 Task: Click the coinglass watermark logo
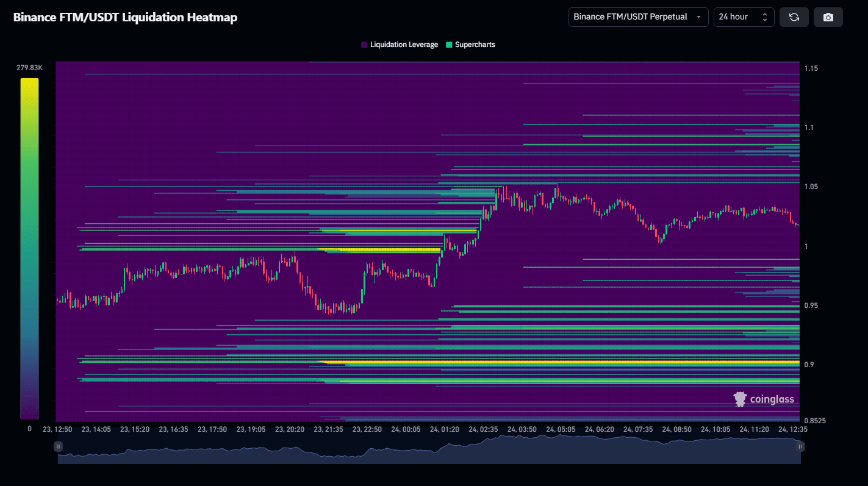[764, 399]
